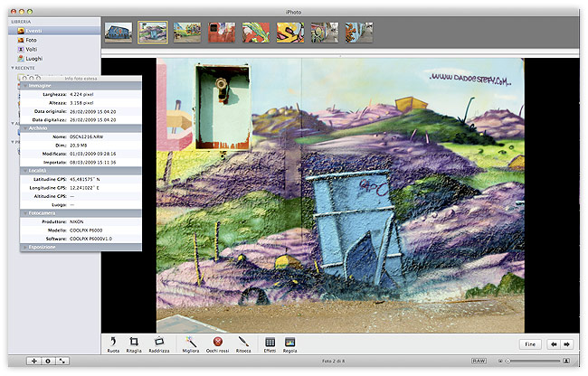The image size is (588, 376).
Task: Open the Effetti panel
Action: 270,344
